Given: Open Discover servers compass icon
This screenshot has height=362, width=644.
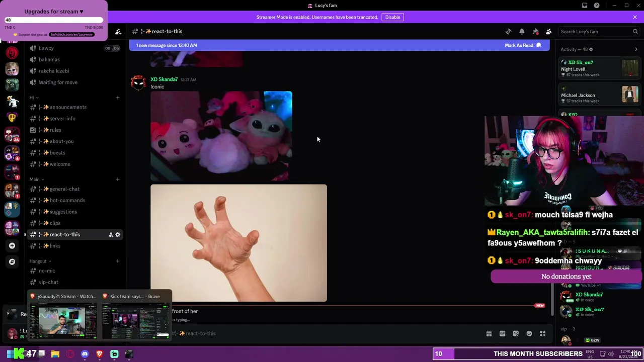Looking at the screenshot, I should coord(12,261).
